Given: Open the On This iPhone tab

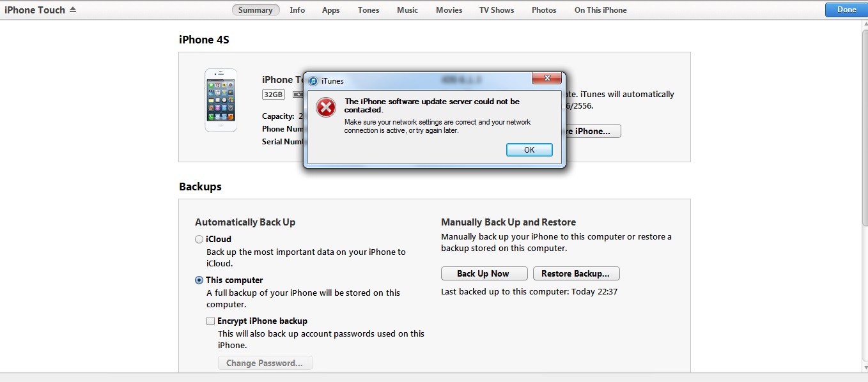Looking at the screenshot, I should tap(600, 10).
